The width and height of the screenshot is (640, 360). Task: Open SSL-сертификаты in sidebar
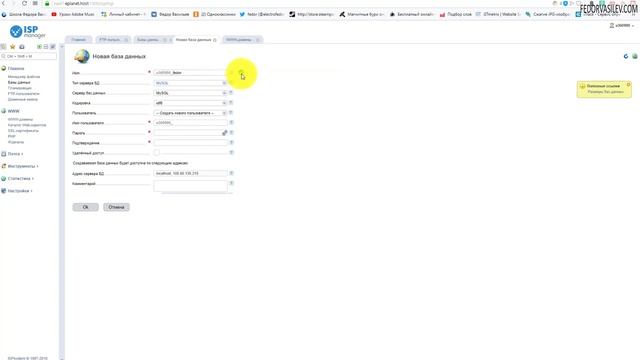pos(23,131)
